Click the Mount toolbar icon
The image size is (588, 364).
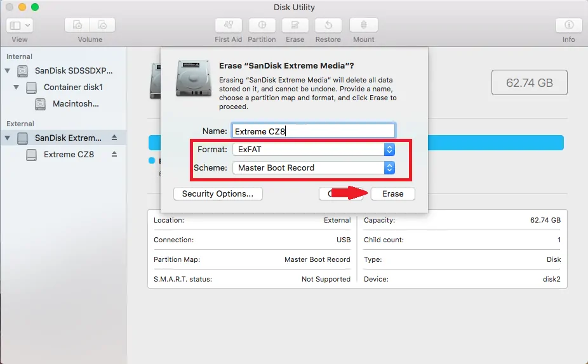pos(363,25)
